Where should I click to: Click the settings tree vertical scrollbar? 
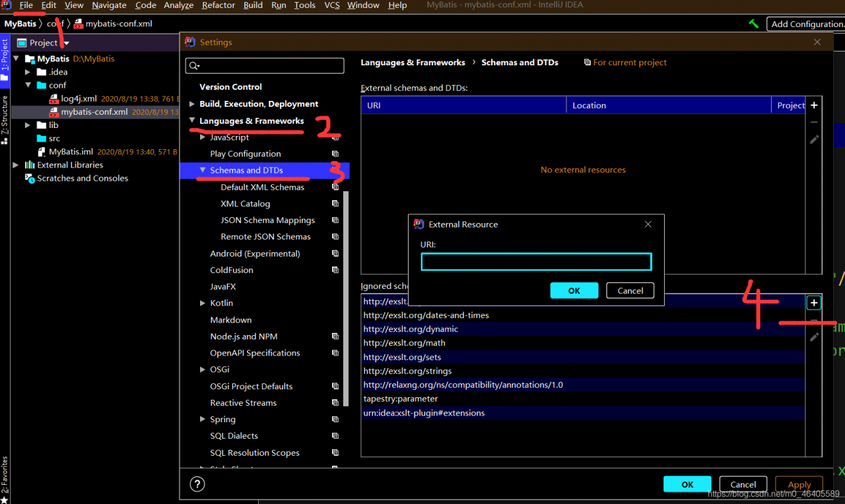(x=346, y=297)
